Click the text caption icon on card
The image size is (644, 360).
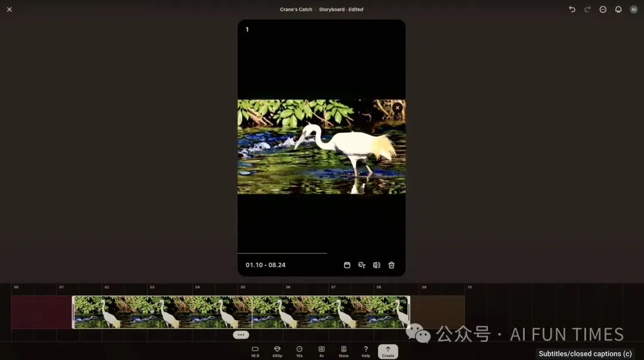(x=362, y=265)
